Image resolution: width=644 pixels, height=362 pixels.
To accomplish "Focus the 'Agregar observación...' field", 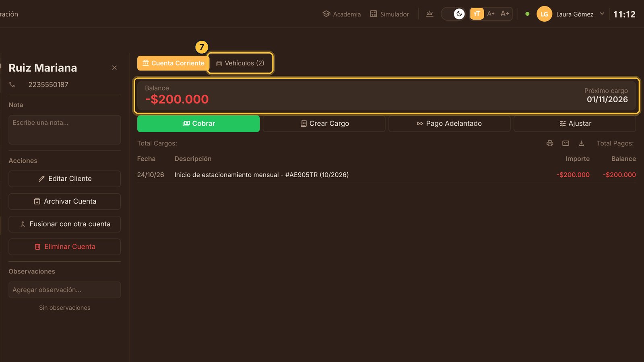I will tap(64, 290).
